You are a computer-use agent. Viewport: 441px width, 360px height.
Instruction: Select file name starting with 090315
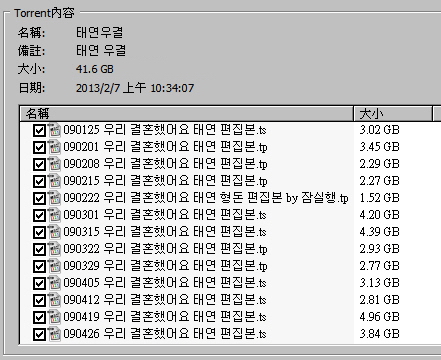tap(165, 232)
